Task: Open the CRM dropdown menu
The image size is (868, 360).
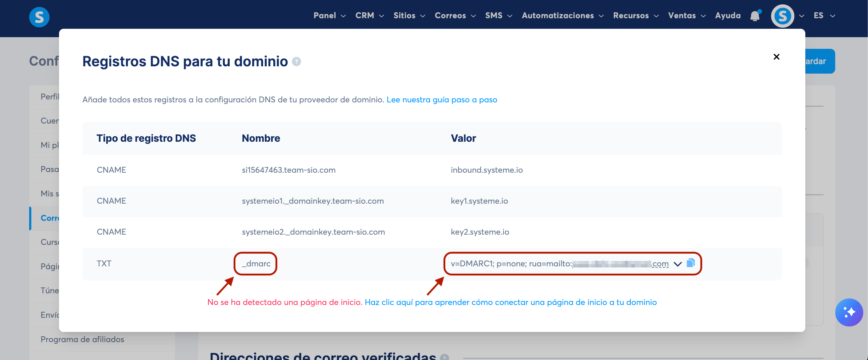Action: pos(370,16)
